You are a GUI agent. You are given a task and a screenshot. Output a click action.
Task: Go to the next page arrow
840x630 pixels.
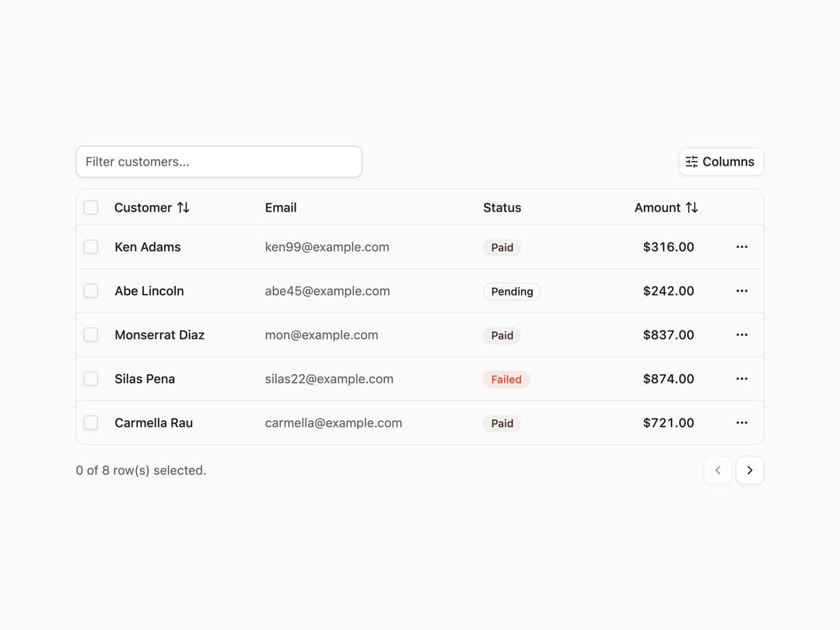(750, 471)
